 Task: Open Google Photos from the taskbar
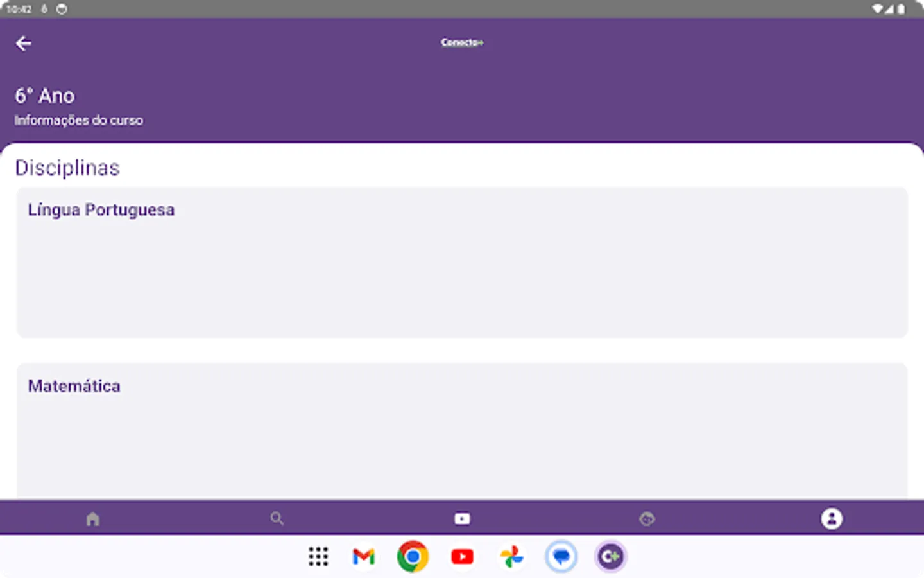click(x=511, y=556)
